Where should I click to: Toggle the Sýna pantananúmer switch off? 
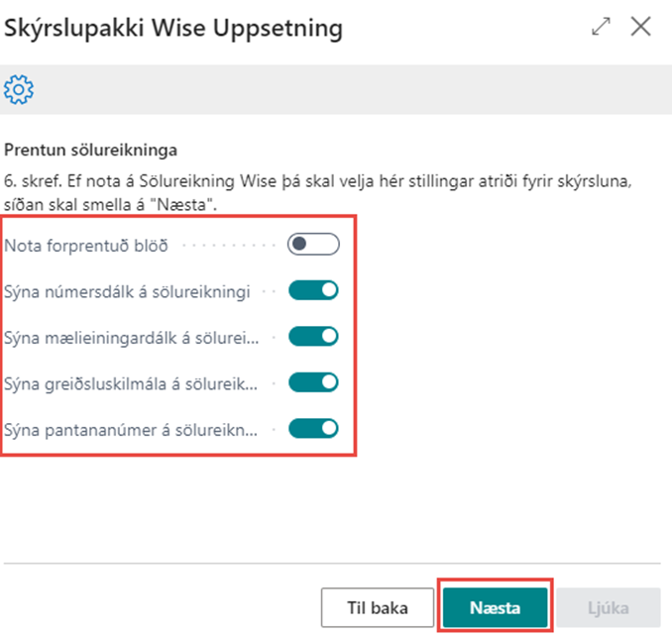point(313,429)
